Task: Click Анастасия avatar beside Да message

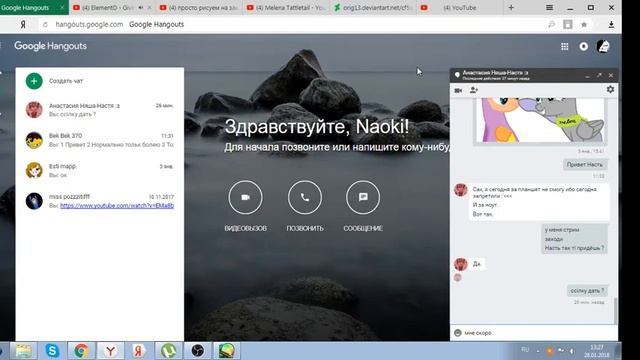Action: 461,264
